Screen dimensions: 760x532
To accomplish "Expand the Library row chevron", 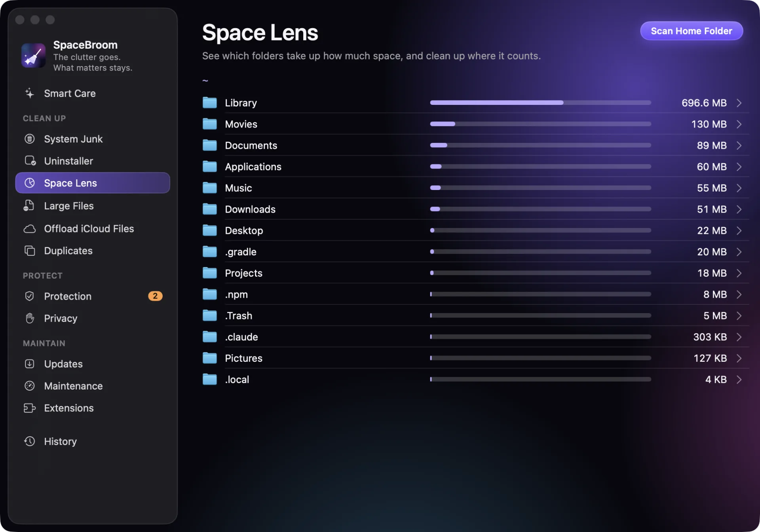I will click(739, 103).
